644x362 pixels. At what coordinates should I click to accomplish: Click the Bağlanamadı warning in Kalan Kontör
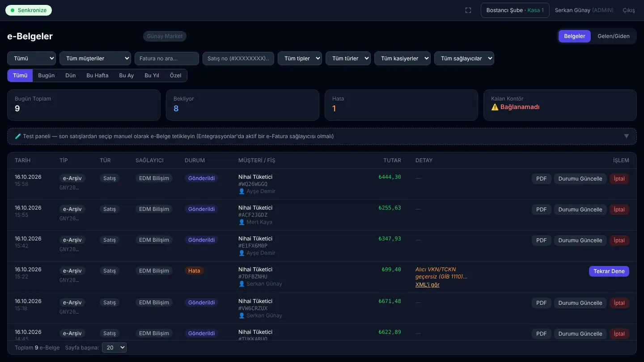pyautogui.click(x=515, y=107)
